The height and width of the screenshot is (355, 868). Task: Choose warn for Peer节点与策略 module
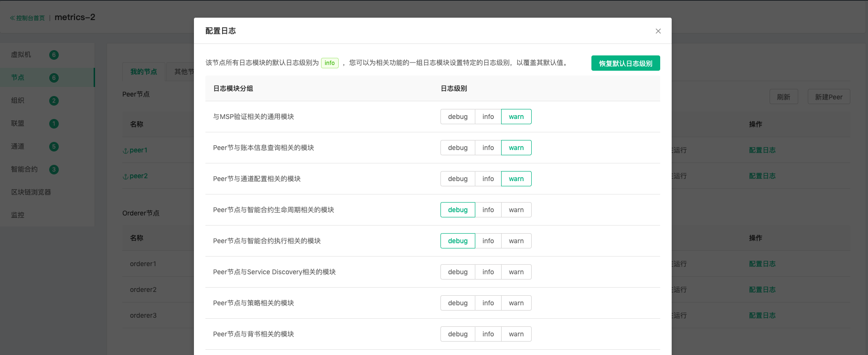pyautogui.click(x=516, y=303)
